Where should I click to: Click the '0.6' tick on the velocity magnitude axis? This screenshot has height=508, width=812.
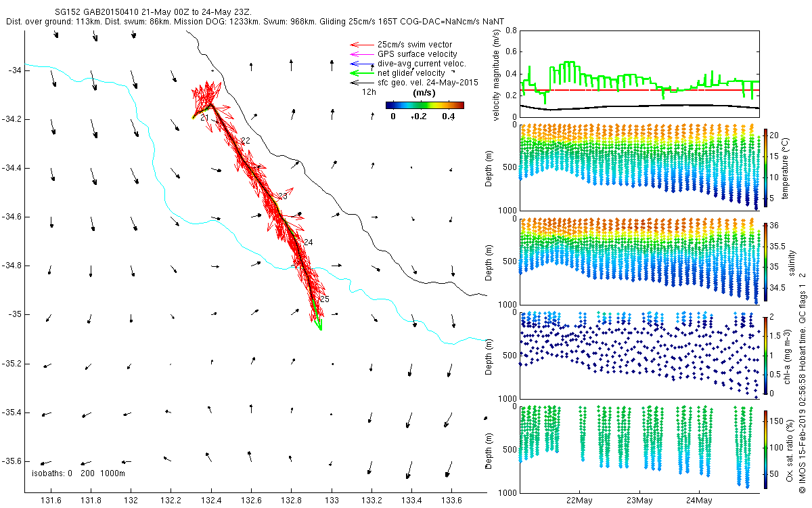click(x=511, y=52)
